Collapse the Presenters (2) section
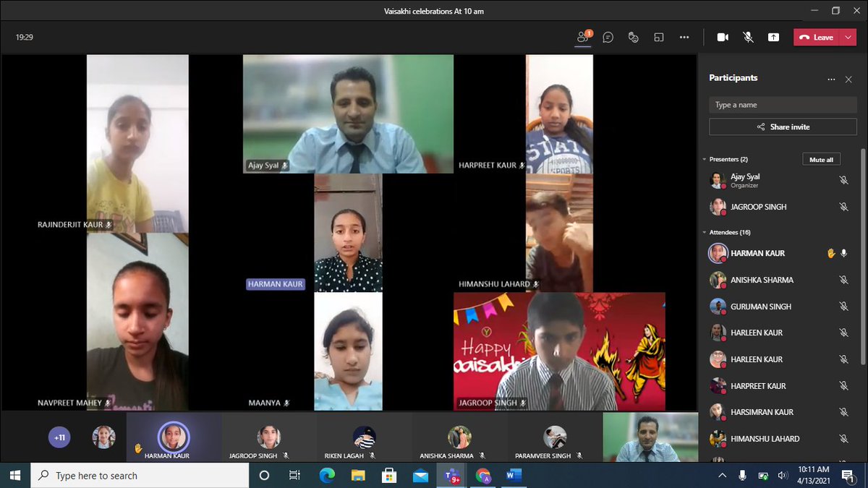The width and height of the screenshot is (868, 488). (704, 159)
